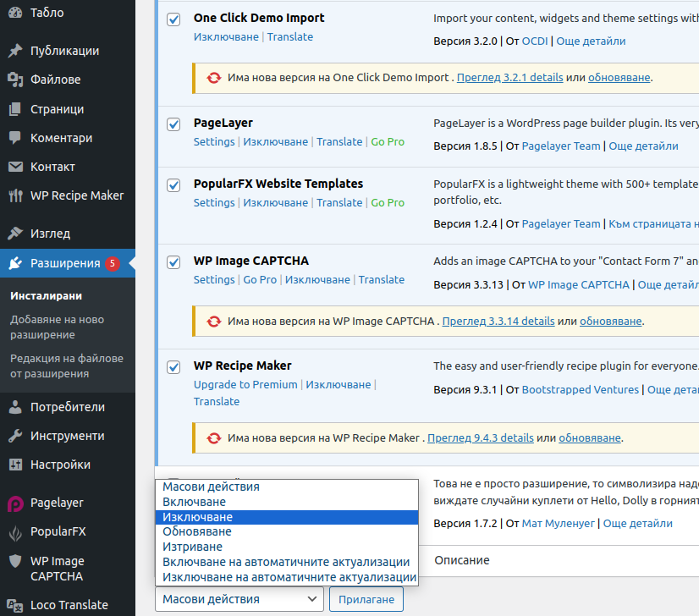The width and height of the screenshot is (699, 616).
Task: Click the update badge on Разширения menu
Action: pyautogui.click(x=113, y=263)
